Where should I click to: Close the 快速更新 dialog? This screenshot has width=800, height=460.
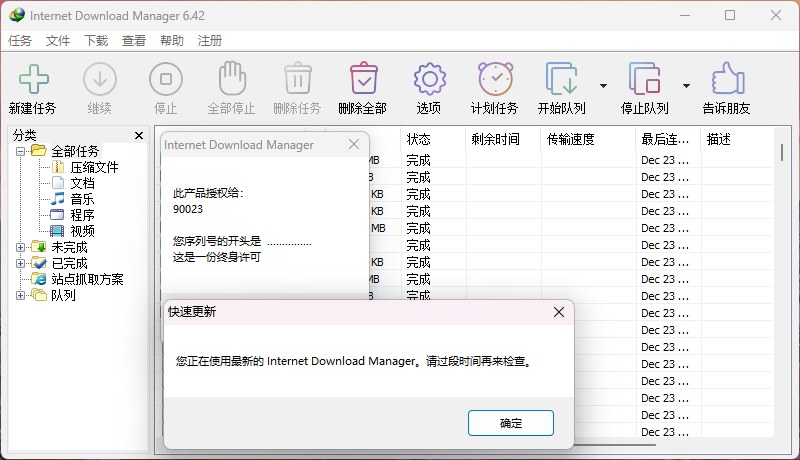click(x=558, y=312)
